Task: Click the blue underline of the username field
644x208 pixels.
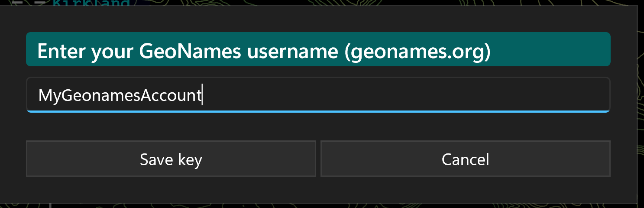Action: click(x=318, y=111)
